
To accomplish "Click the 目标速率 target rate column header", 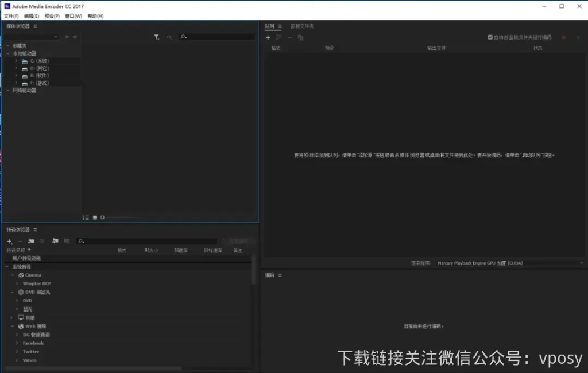I will [x=213, y=250].
